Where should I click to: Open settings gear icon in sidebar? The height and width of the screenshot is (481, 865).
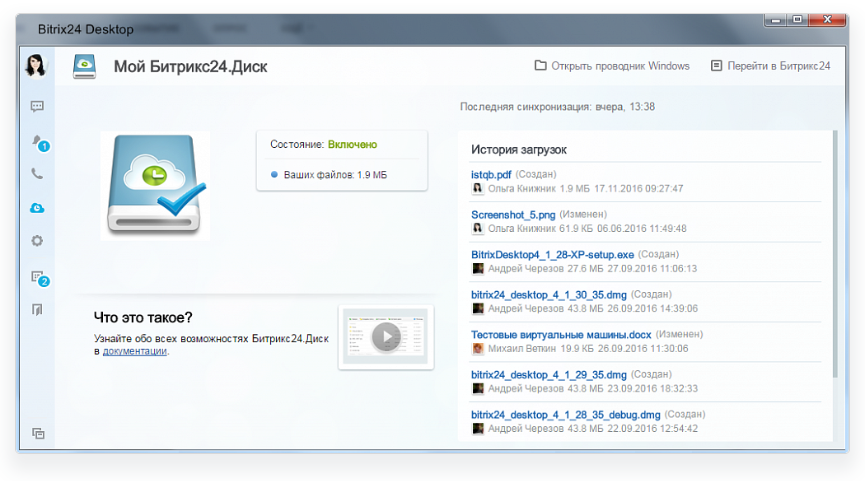37,240
